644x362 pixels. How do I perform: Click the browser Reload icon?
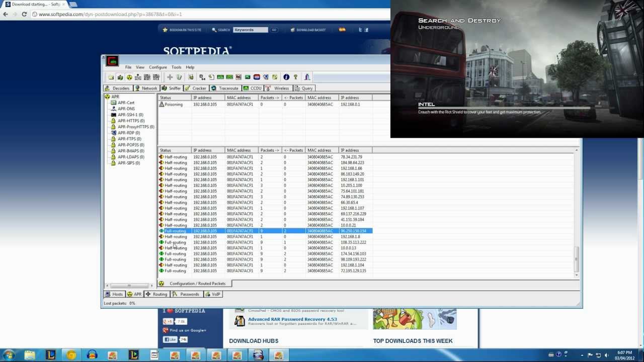[24, 14]
